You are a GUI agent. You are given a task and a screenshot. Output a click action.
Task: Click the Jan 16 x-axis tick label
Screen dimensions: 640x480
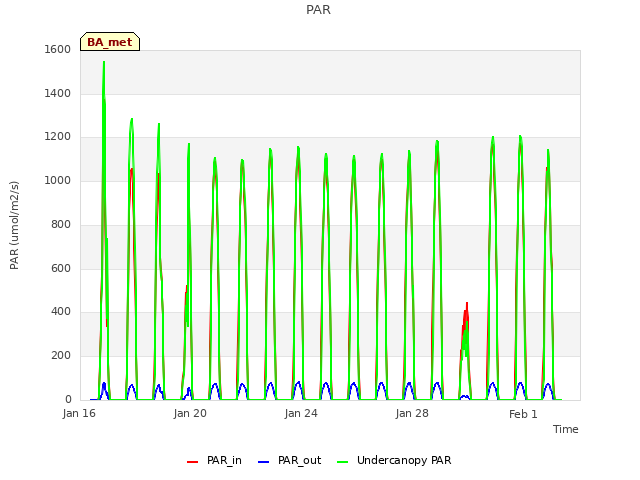click(79, 413)
